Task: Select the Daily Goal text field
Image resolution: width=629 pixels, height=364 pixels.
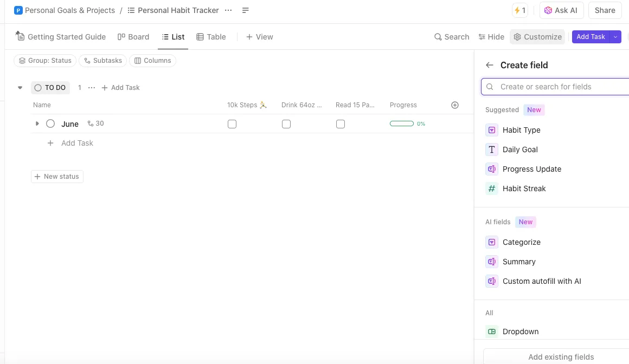Action: tap(520, 149)
